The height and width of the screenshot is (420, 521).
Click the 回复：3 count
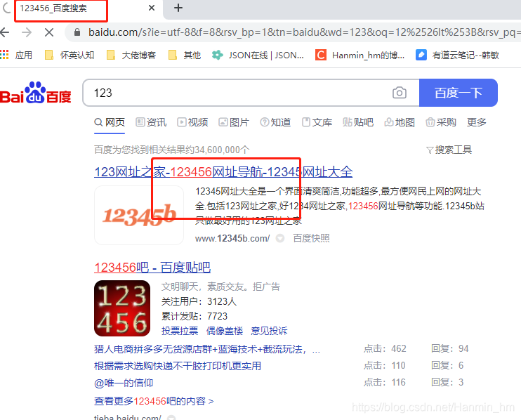coord(447,382)
